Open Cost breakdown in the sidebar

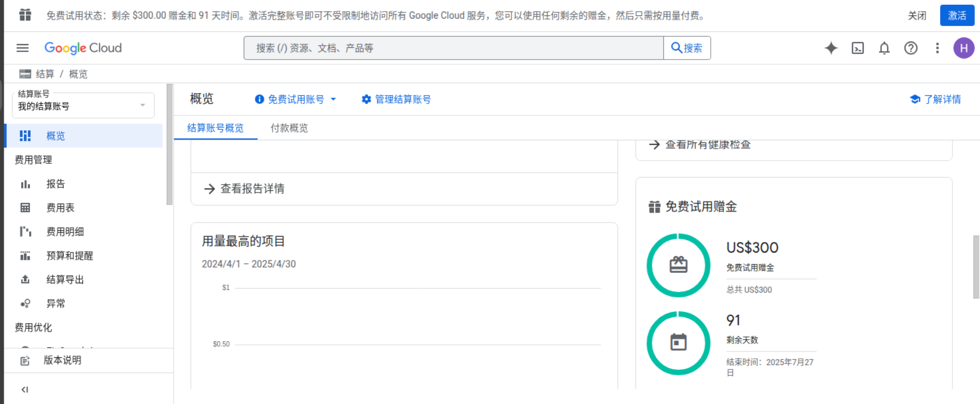tap(84, 232)
